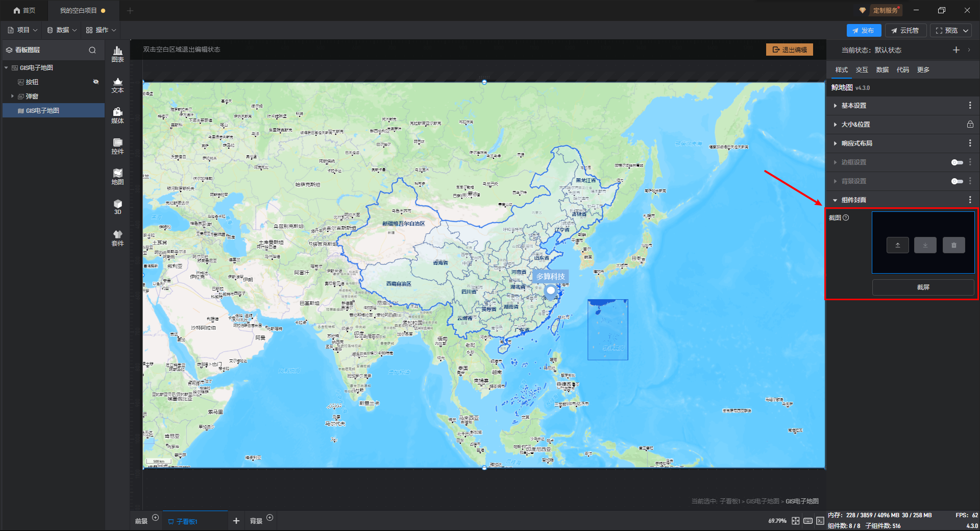
Task: Switch to the 更多 tab
Action: tap(923, 70)
